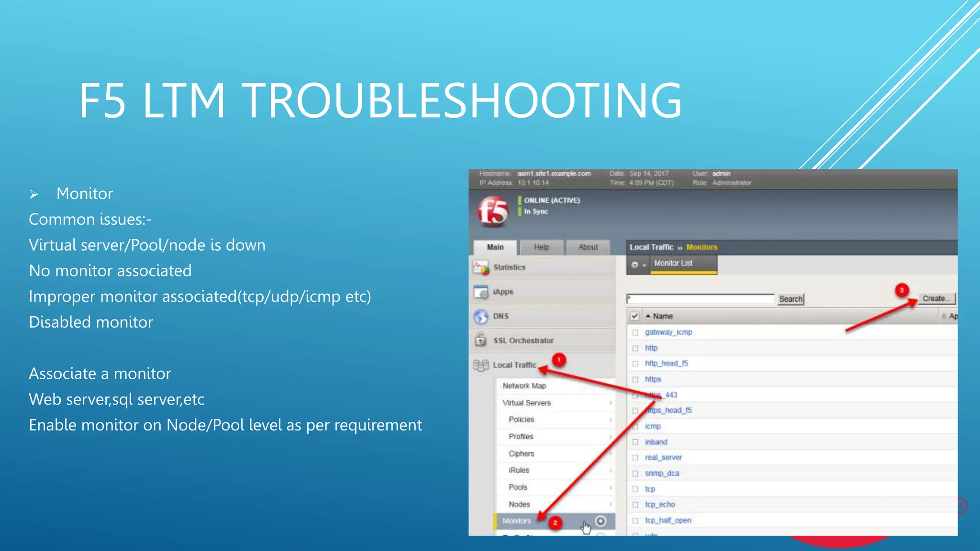This screenshot has width=980, height=551.
Task: Check the gateway_icmp checkbox
Action: [x=635, y=332]
